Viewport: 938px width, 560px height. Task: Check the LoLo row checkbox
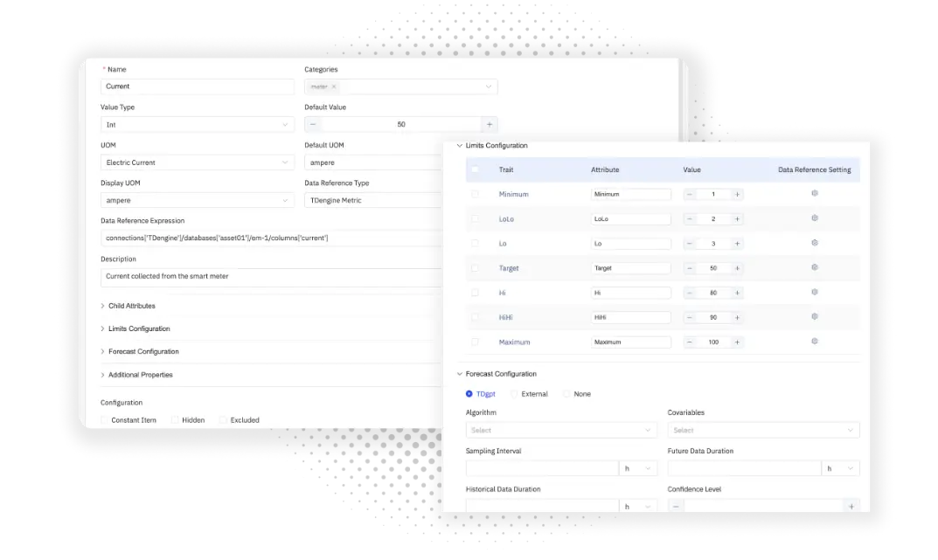475,218
